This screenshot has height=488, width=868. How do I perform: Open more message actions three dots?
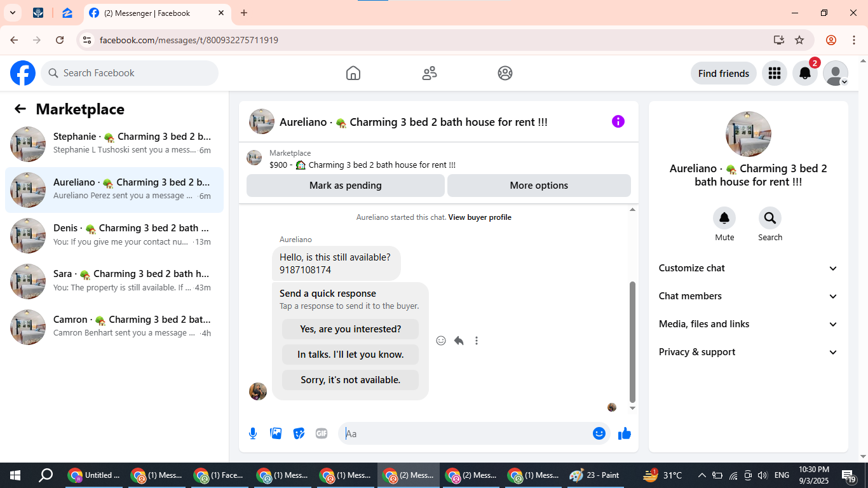pos(477,341)
